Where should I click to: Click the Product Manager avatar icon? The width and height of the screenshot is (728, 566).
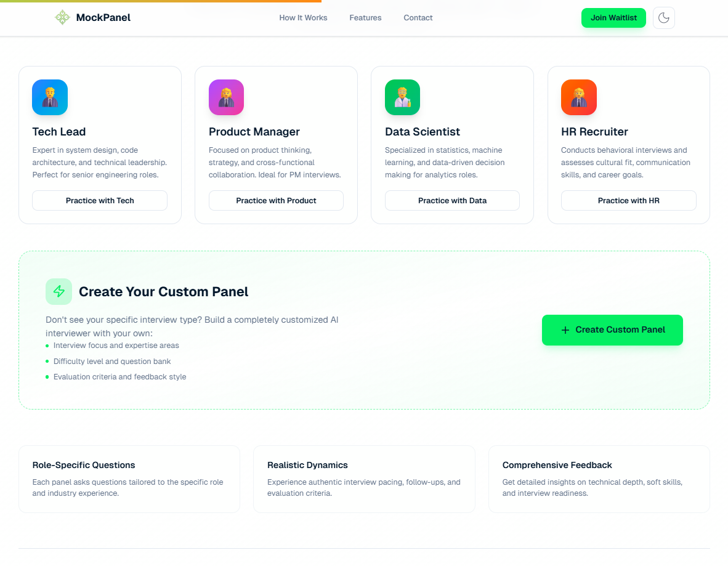coord(226,97)
